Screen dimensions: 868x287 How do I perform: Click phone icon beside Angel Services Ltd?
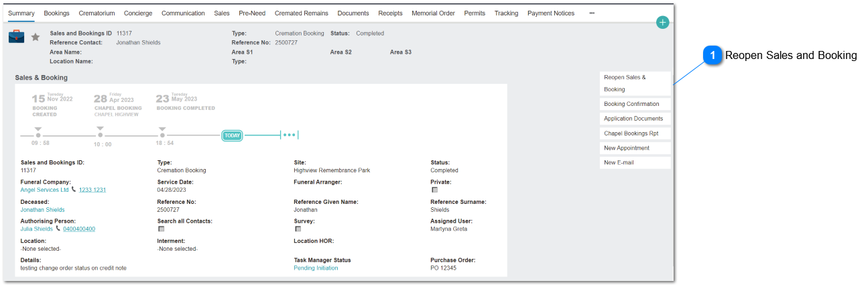click(74, 190)
